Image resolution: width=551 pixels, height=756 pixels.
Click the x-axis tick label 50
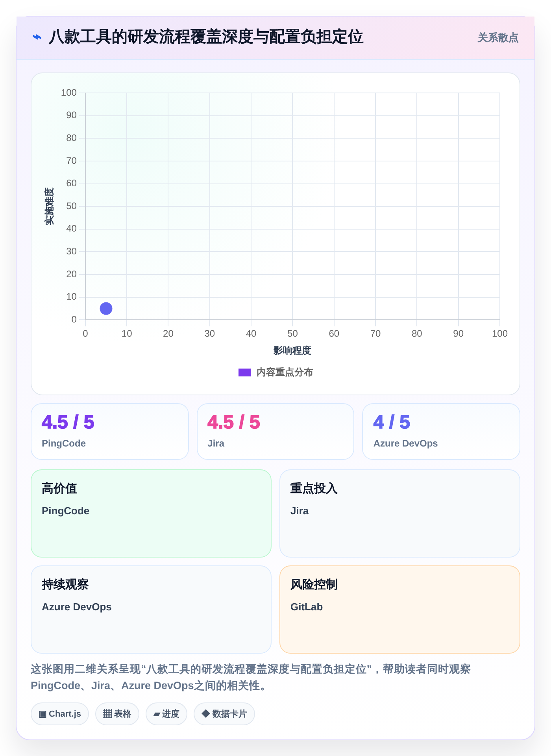pos(292,334)
